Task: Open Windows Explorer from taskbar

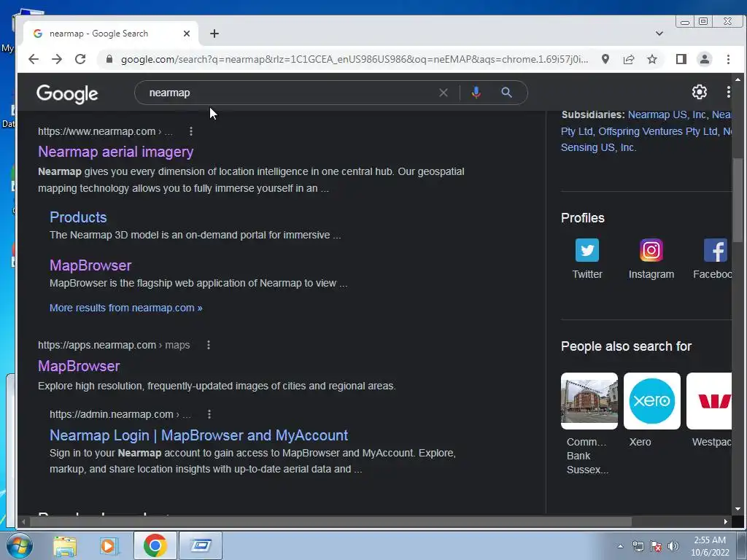Action: [65, 545]
